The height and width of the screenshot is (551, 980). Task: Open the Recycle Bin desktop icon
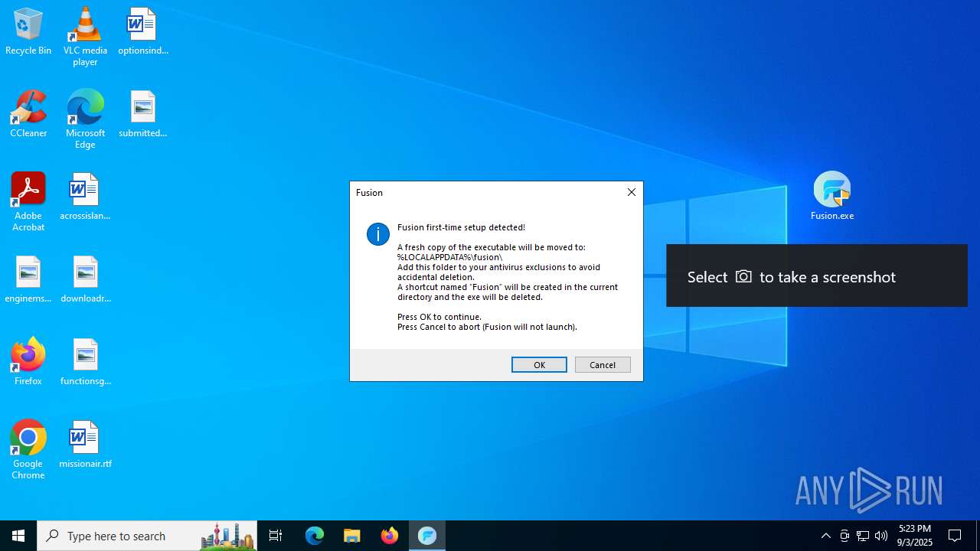coord(28,31)
